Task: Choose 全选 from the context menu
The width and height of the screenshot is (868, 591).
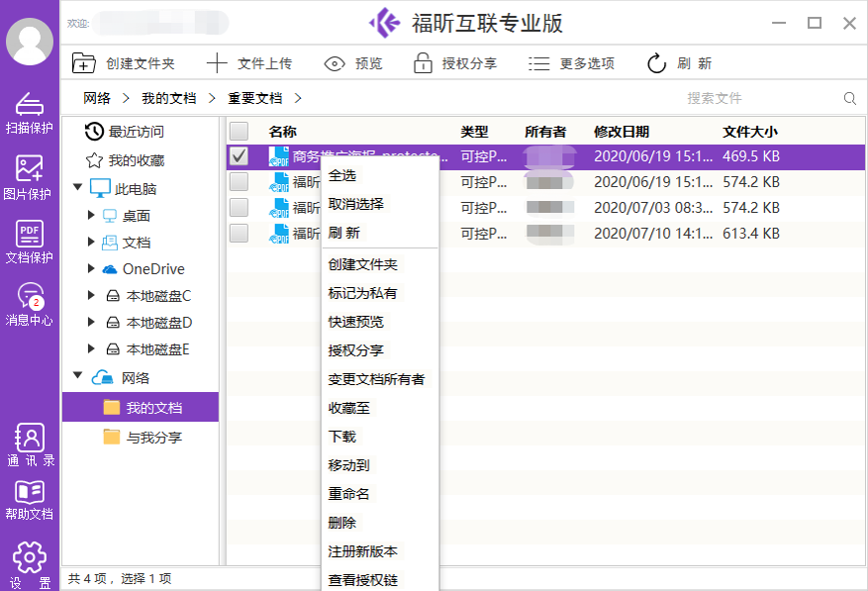Action: 342,175
